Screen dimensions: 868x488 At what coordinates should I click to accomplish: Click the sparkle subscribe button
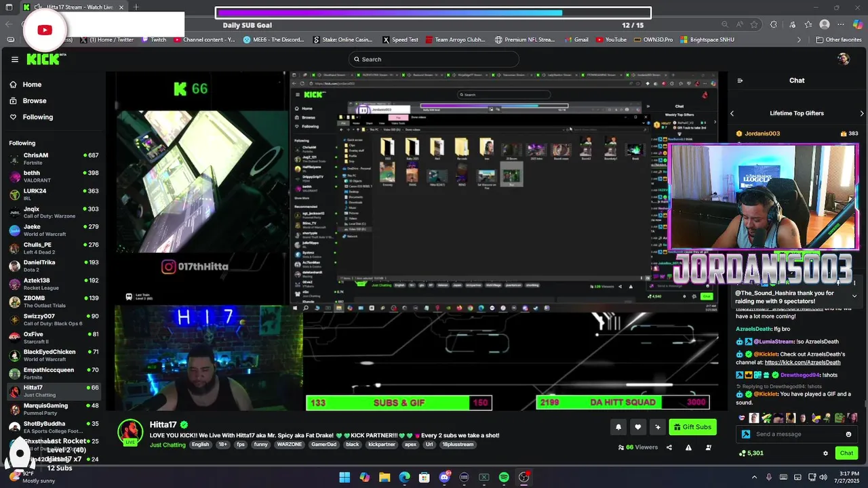tap(657, 427)
